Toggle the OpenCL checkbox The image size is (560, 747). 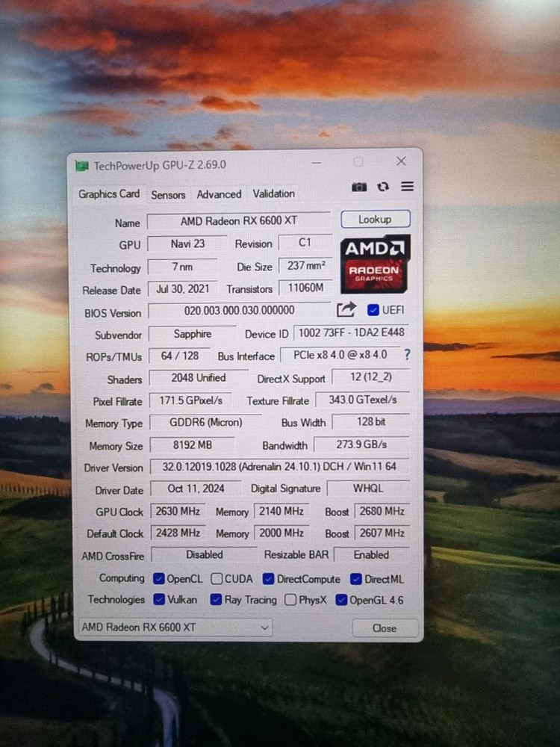tap(158, 579)
